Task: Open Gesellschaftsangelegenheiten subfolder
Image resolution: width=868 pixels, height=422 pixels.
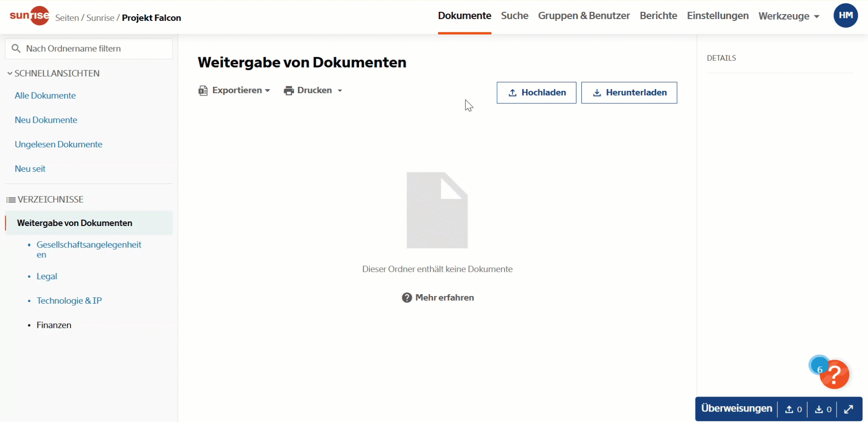Action: pyautogui.click(x=89, y=249)
